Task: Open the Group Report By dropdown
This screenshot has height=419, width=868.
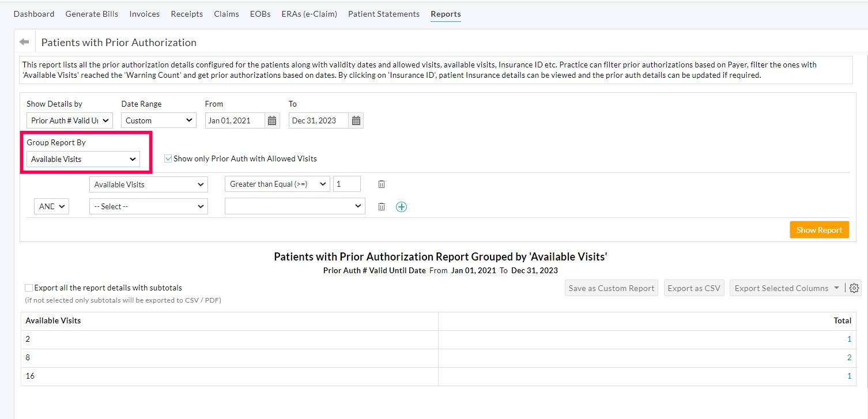Action: click(x=84, y=159)
